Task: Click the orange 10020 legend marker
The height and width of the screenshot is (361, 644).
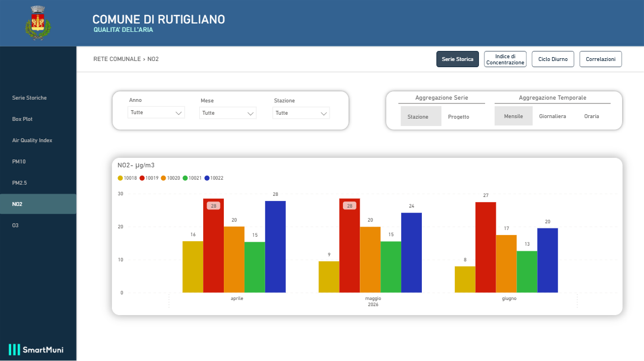Action: click(163, 178)
